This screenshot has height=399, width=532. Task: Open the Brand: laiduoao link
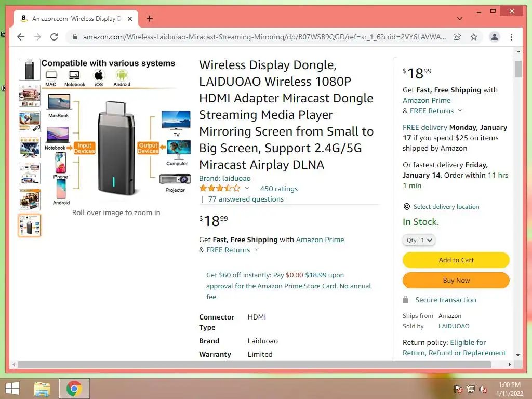tap(224, 178)
